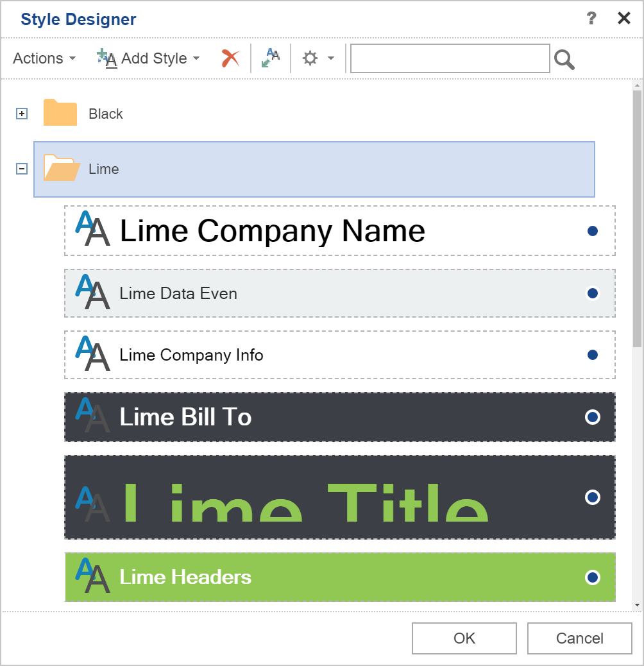Open the Actions dropdown menu

[x=44, y=58]
